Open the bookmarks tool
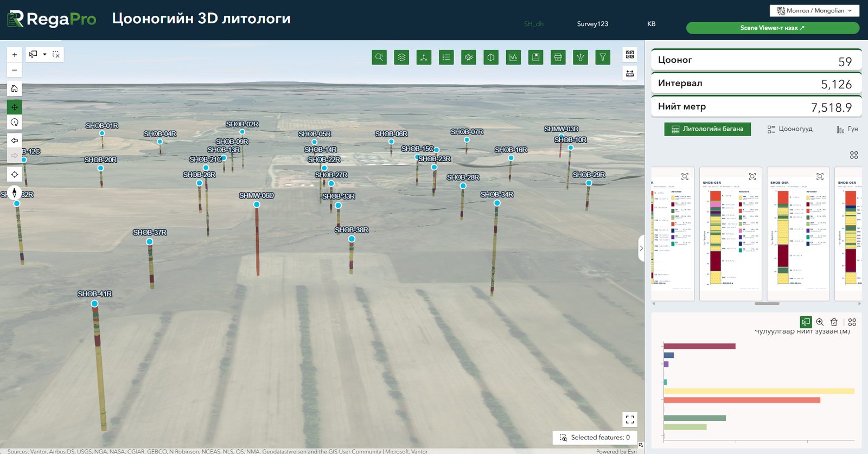This screenshot has height=454, width=868. [536, 57]
